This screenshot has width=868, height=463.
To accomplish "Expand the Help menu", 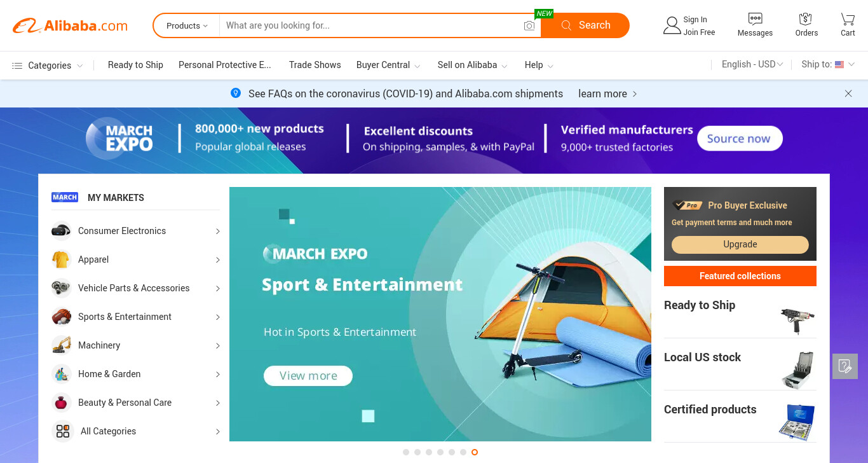I will [550, 66].
